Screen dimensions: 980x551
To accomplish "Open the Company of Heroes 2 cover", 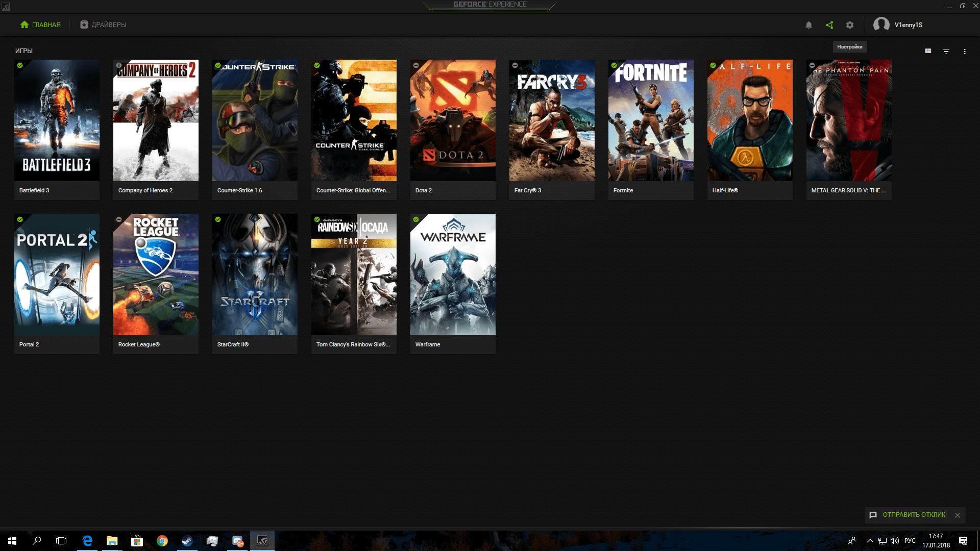I will 156,120.
